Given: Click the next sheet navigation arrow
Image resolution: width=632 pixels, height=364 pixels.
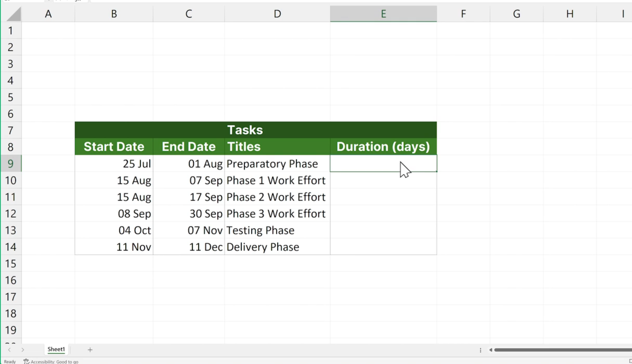Looking at the screenshot, I should tap(23, 350).
